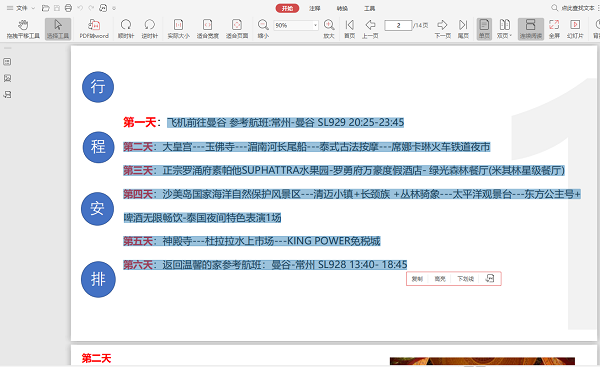Click the open file folder icon
Image resolution: width=600 pixels, height=367 pixels.
[46, 8]
